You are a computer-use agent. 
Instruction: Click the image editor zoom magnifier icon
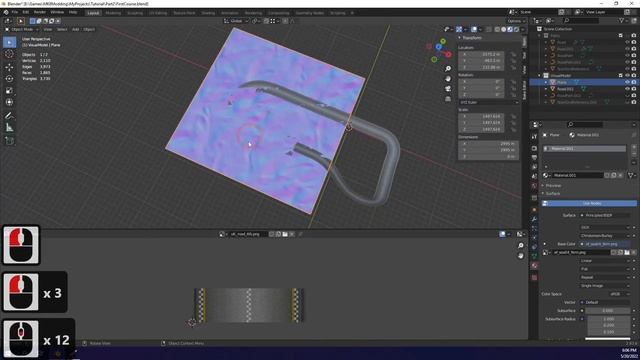(520, 246)
